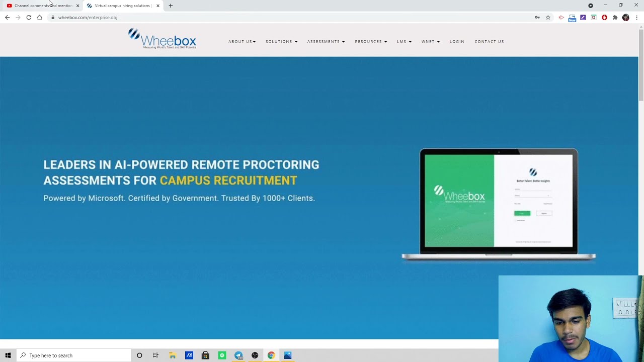Open the Assessments dropdown menu
The height and width of the screenshot is (362, 644).
tap(326, 42)
